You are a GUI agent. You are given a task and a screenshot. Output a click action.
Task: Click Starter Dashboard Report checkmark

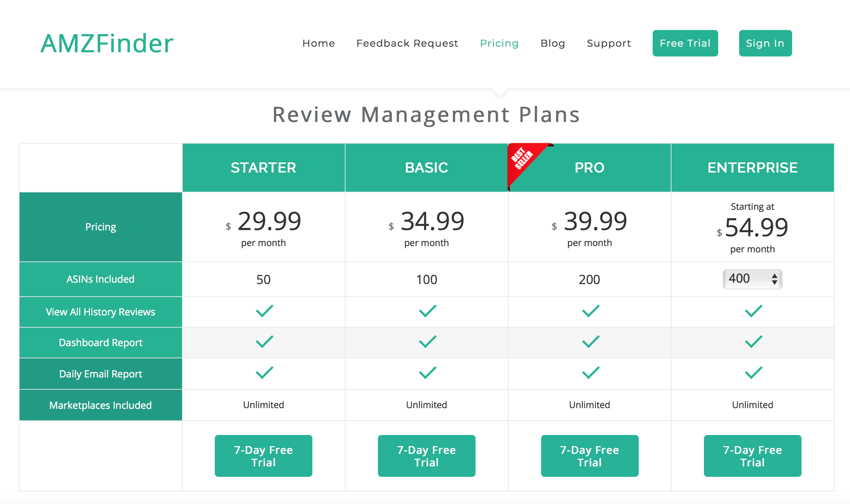click(264, 342)
